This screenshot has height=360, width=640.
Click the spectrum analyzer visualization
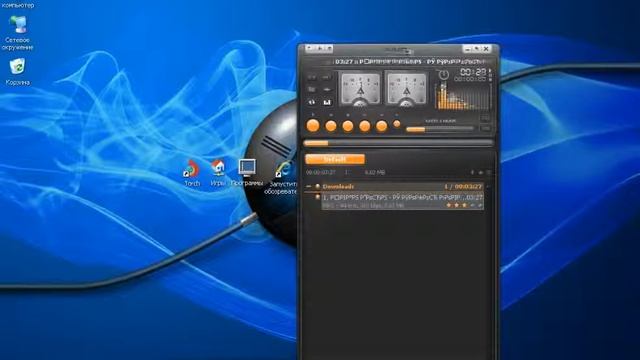tap(463, 96)
